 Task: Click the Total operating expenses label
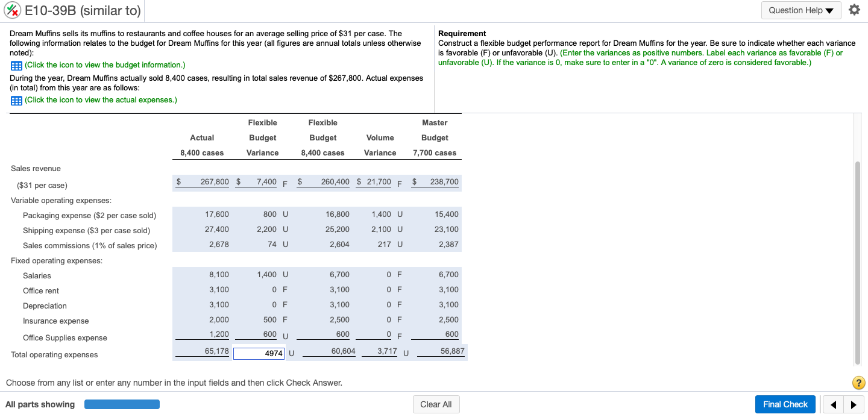pyautogui.click(x=54, y=355)
